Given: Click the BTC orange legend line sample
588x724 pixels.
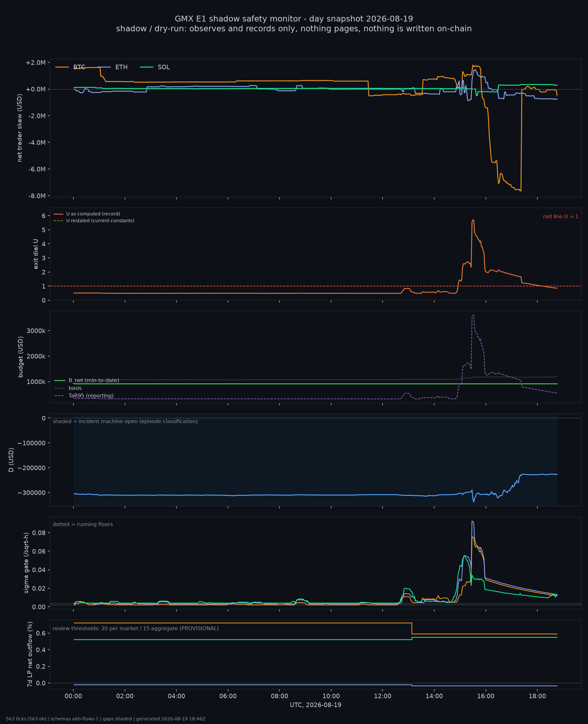Looking at the screenshot, I should tap(62, 67).
